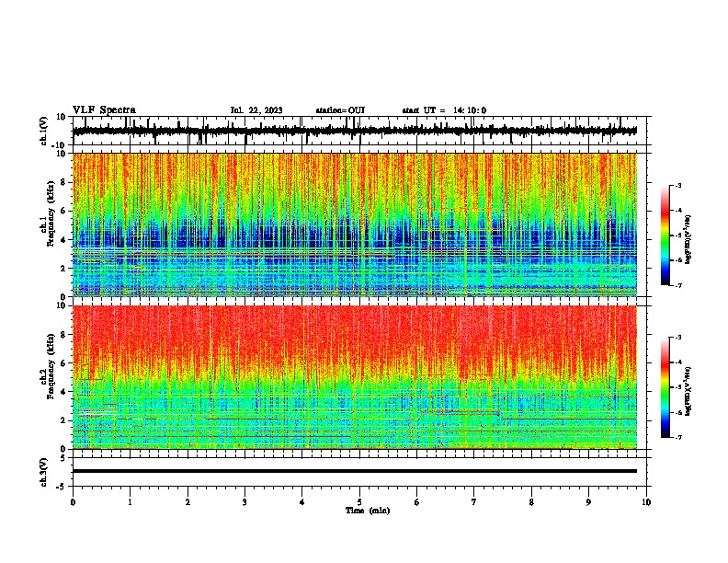Viewport: 728px width, 563px height.
Task: Click inside the ch.1 spectrogram panel
Action: (x=354, y=224)
